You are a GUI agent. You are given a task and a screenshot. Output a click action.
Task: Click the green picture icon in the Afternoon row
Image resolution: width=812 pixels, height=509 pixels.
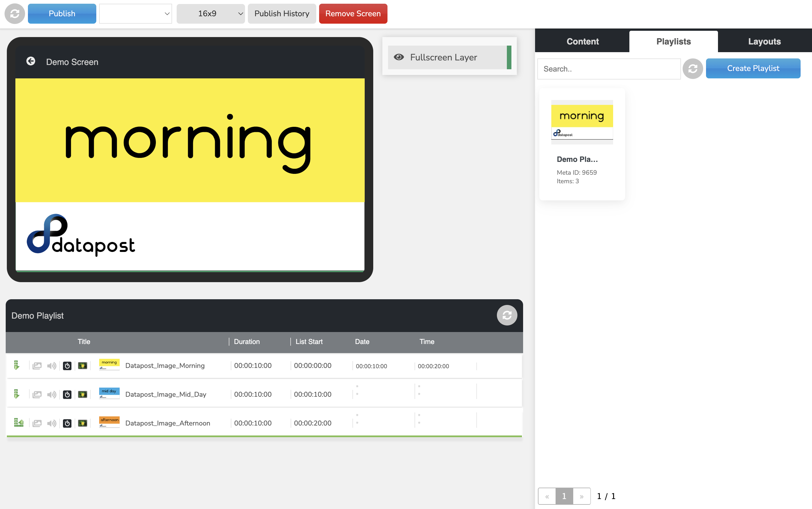coord(82,423)
